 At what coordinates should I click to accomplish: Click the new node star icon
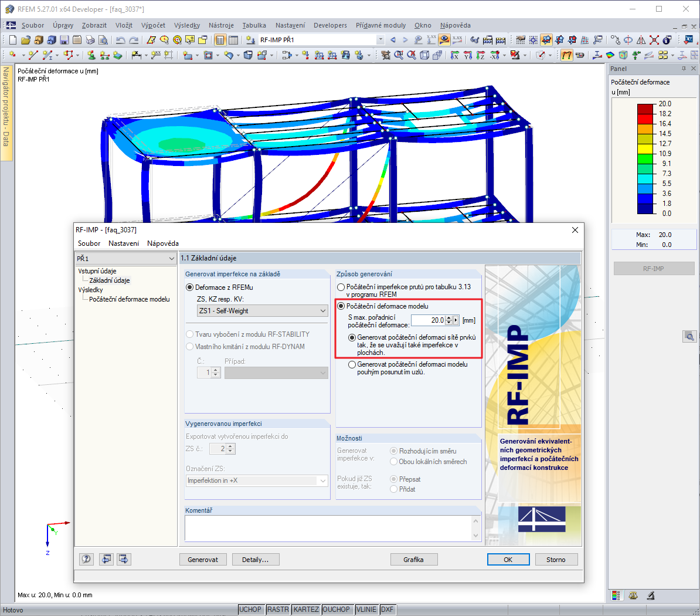coord(12,55)
